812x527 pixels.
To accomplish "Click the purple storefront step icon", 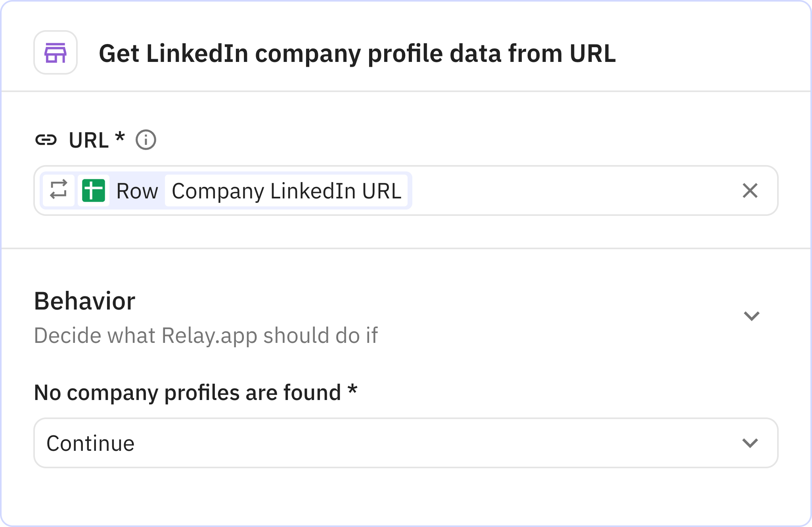I will 55,53.
